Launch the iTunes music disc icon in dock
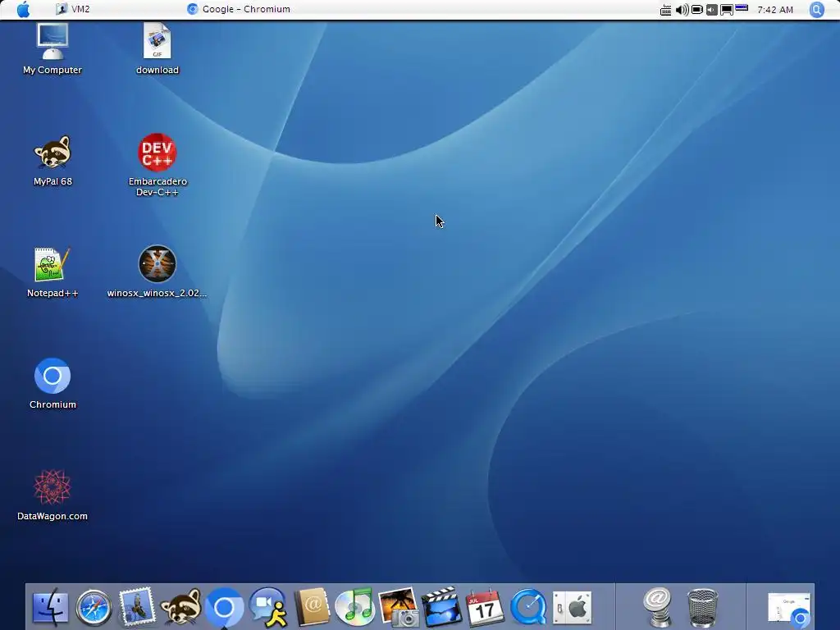 (354, 607)
